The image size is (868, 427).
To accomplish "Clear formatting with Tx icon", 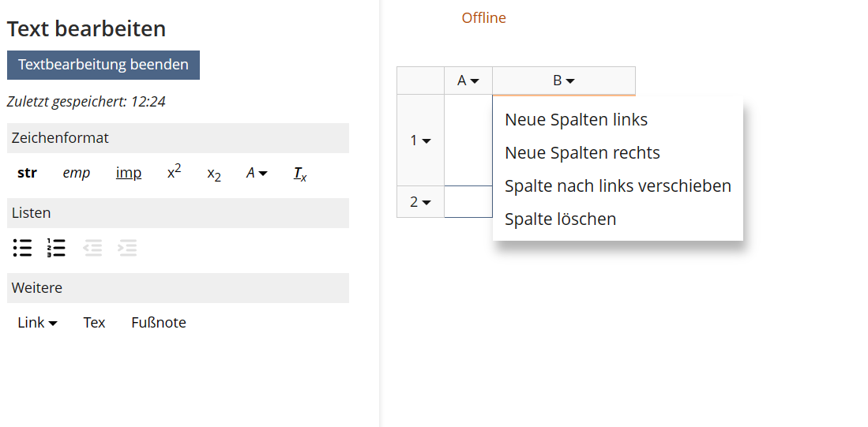I will click(300, 174).
